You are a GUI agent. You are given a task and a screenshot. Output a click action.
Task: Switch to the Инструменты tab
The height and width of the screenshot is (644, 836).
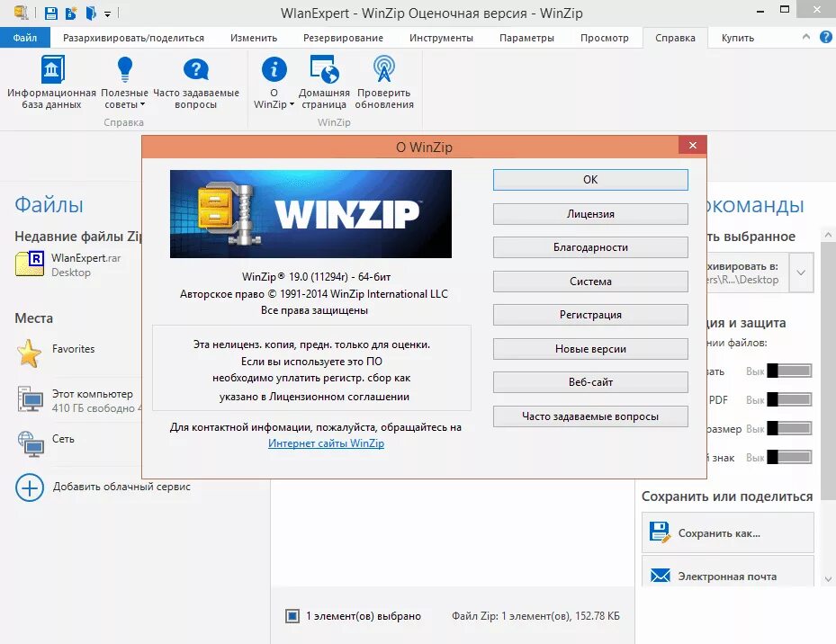point(441,38)
